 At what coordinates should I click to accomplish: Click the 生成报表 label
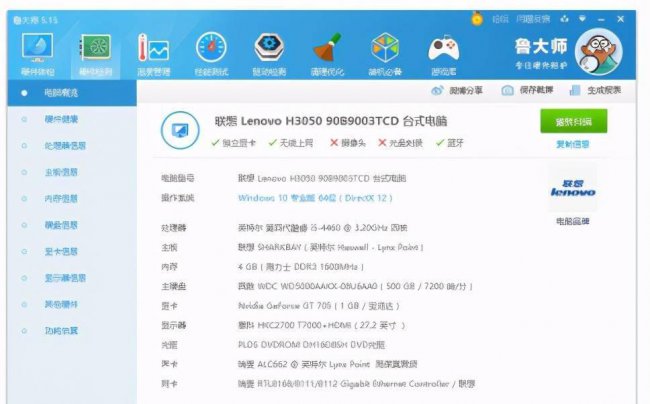pos(604,90)
